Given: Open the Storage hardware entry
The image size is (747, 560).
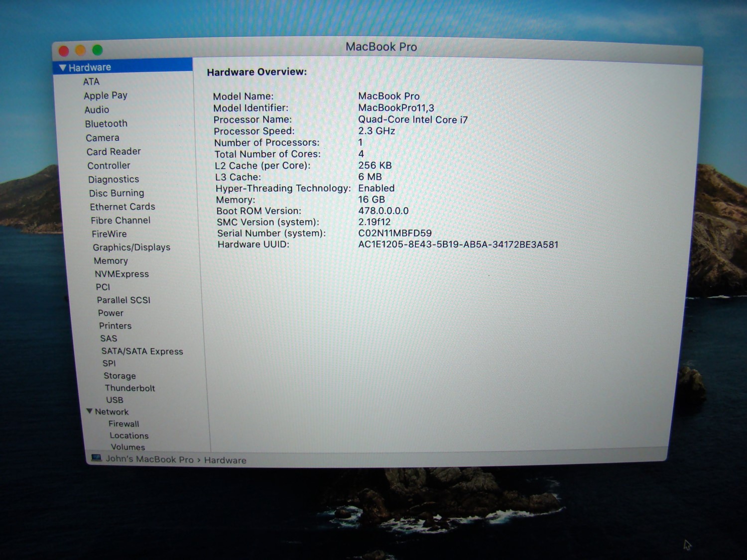Looking at the screenshot, I should (x=120, y=376).
